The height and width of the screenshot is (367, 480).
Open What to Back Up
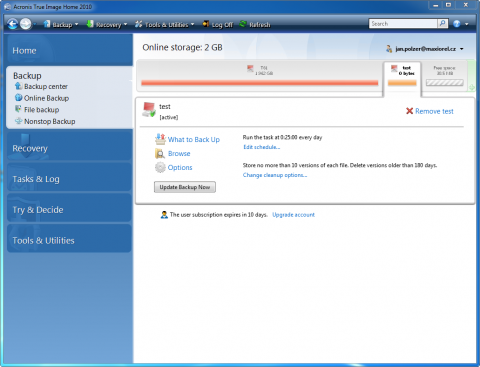[194, 140]
